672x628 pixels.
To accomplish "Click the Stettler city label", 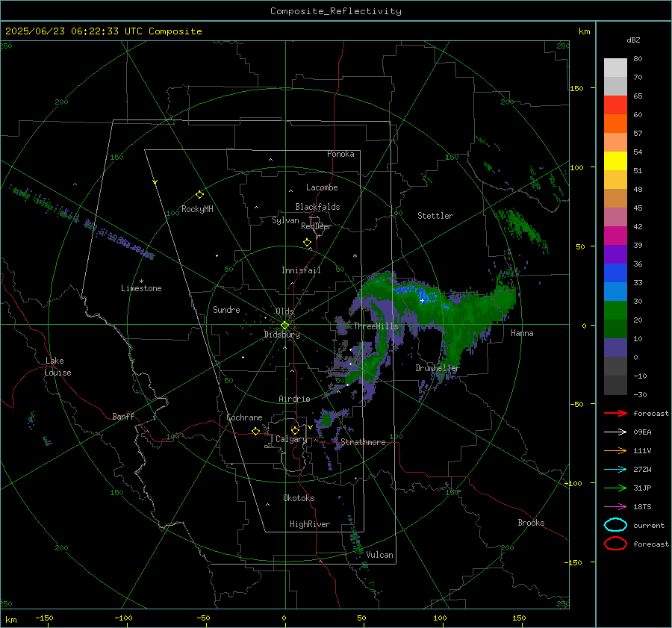I will [435, 216].
